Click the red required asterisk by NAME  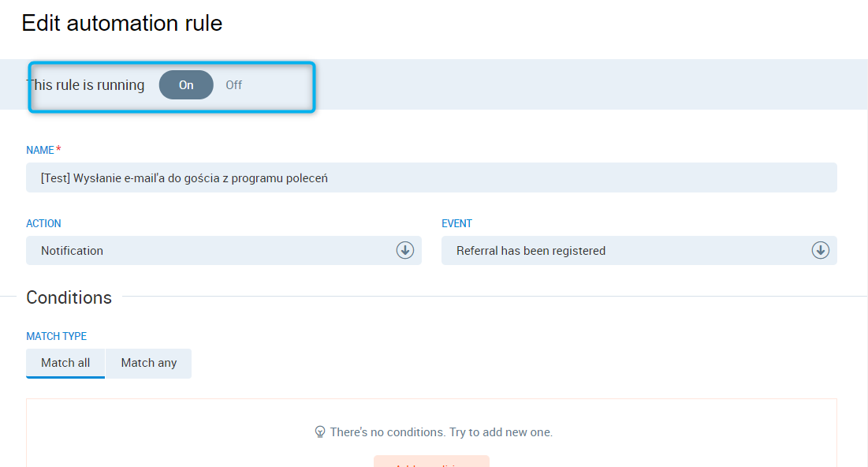[x=59, y=149]
